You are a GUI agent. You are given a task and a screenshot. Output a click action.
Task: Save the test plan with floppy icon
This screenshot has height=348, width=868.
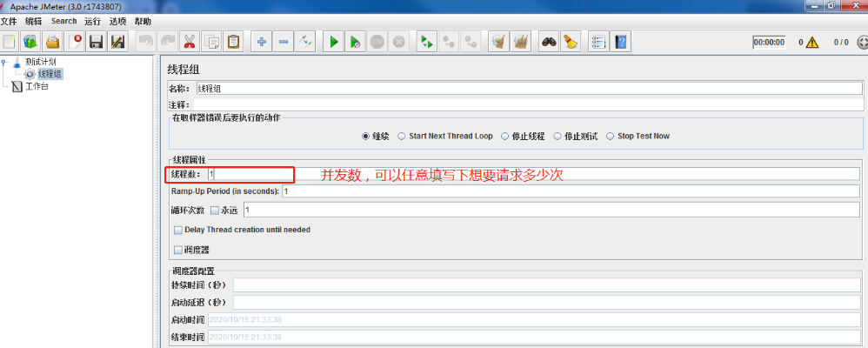(x=96, y=42)
